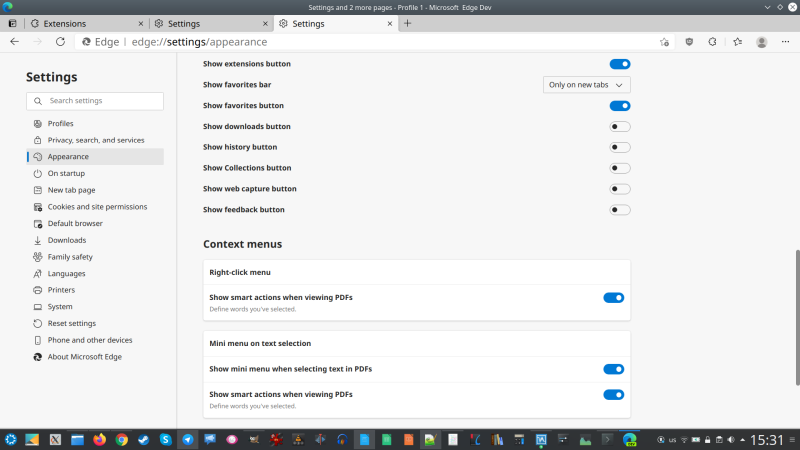Open GIMP from the taskbar
This screenshot has width=800, height=450.
tap(254, 439)
